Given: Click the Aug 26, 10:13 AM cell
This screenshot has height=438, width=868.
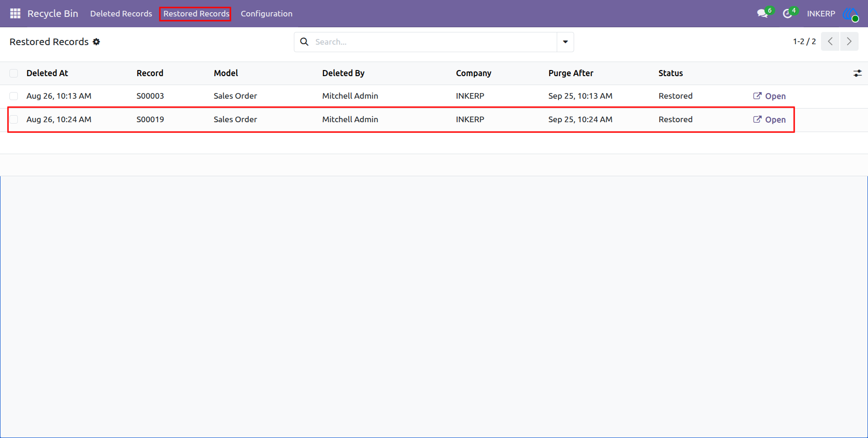Looking at the screenshot, I should pyautogui.click(x=59, y=96).
